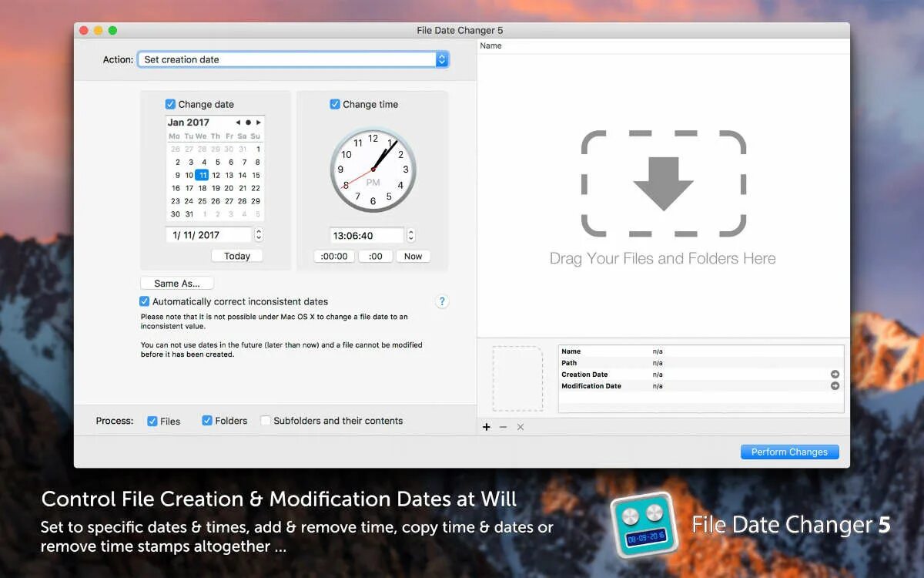
Task: Click the PM label on the clock
Action: click(373, 183)
